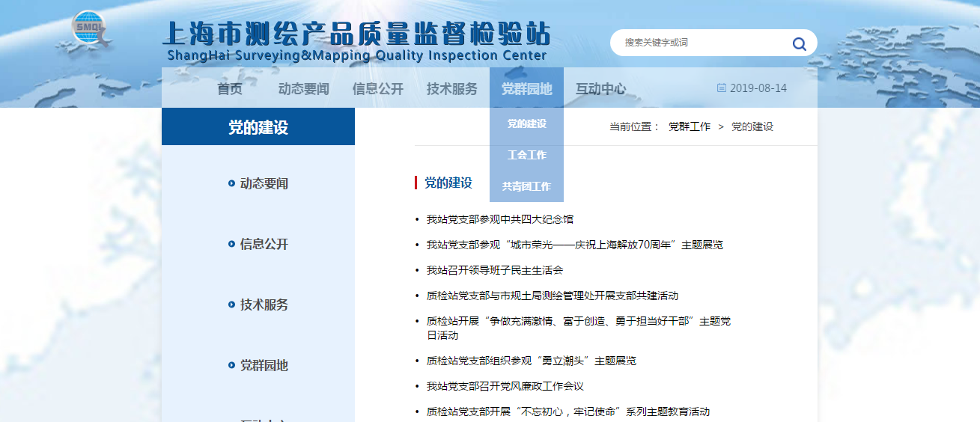Open article about 勇立潮头 主题展览
The height and width of the screenshot is (422, 980).
pos(532,361)
